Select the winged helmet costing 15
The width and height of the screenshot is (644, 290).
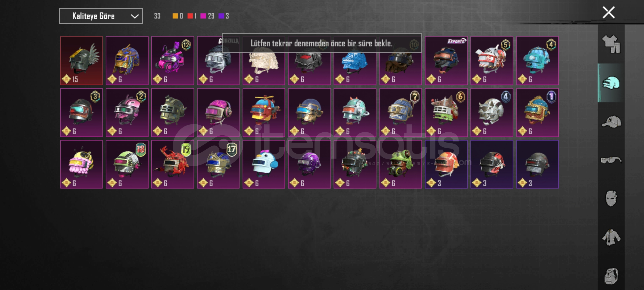point(82,61)
